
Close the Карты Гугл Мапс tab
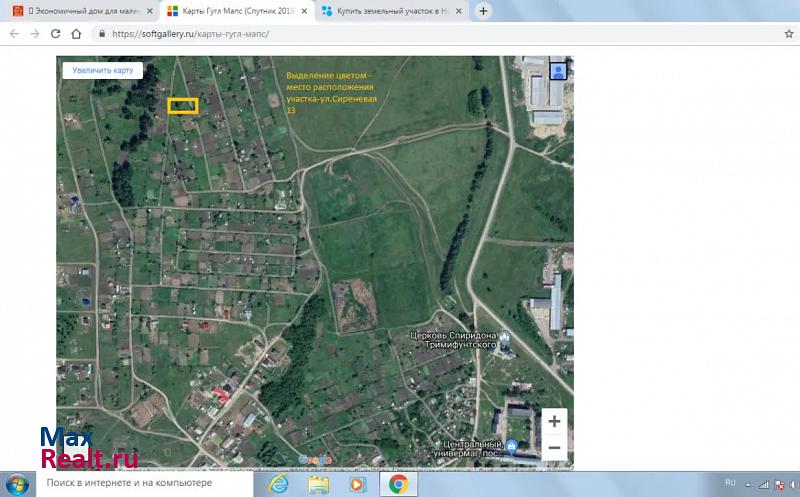click(x=304, y=11)
